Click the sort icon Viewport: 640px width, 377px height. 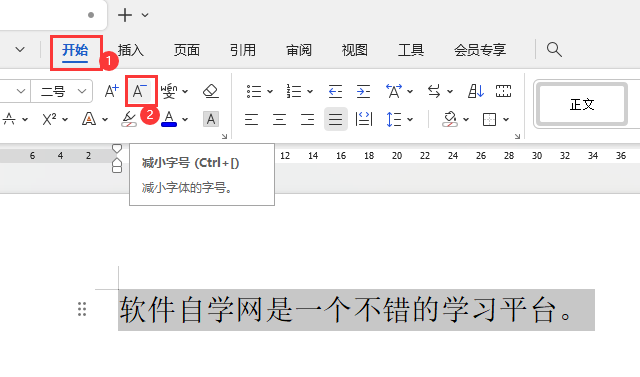pos(476,91)
